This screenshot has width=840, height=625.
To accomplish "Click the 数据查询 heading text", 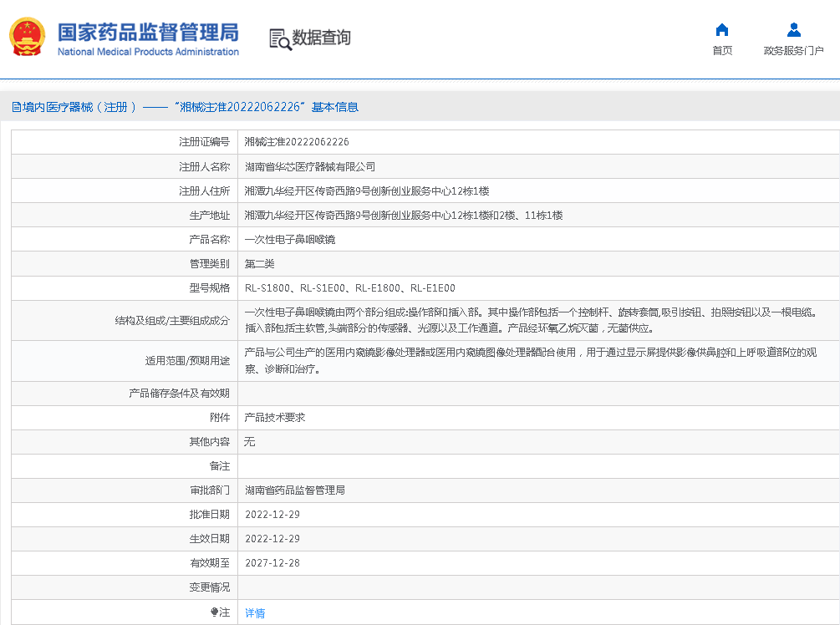I will [321, 38].
